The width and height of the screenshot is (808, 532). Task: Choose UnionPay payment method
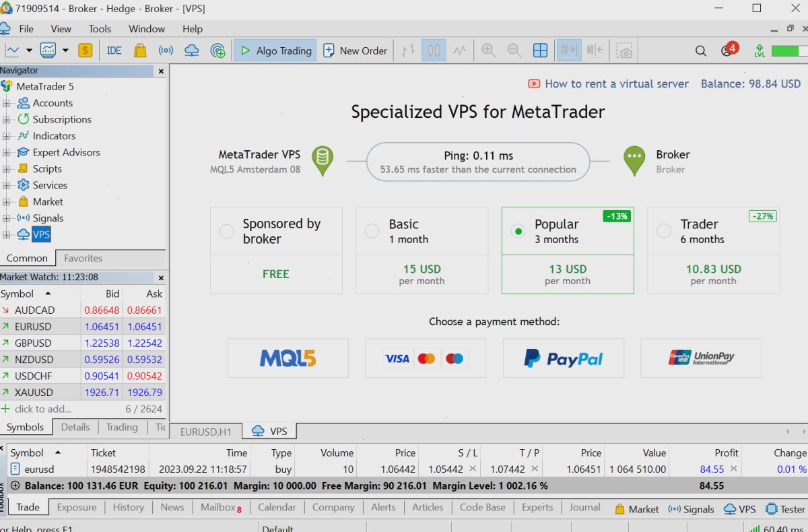click(701, 358)
